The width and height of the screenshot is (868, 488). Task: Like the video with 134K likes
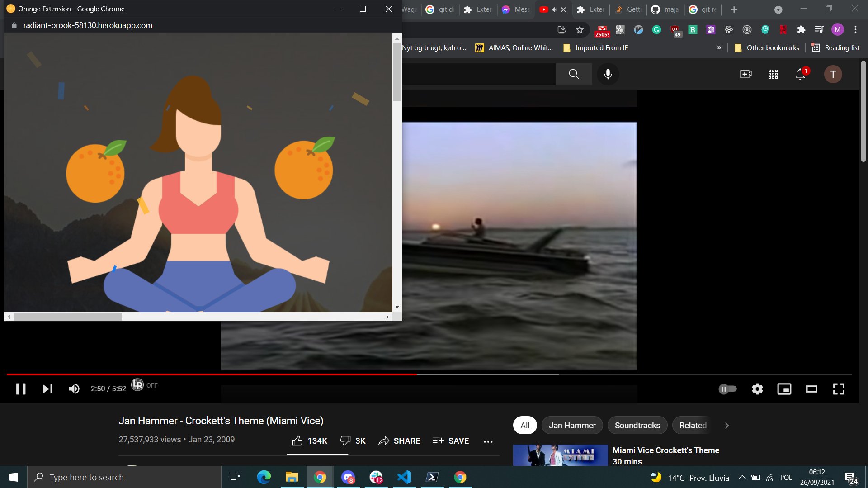pyautogui.click(x=309, y=441)
